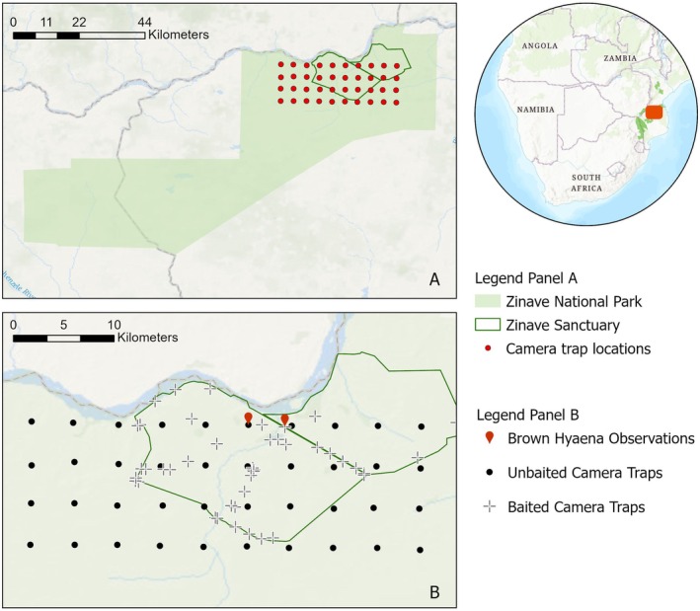
Task: Click the Zinave National Park legend swatch
Action: coord(487,301)
